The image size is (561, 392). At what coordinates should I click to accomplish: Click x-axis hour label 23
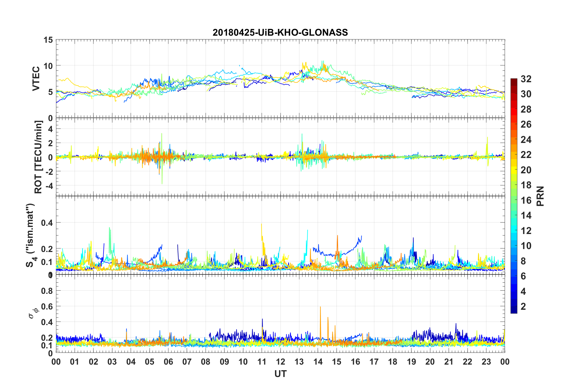[x=486, y=362]
